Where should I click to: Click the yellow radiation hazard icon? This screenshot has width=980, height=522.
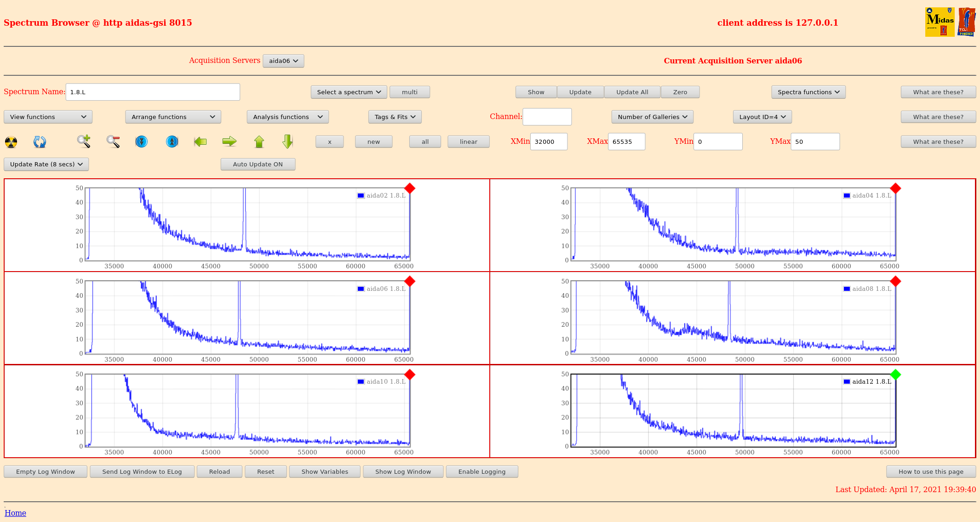click(11, 142)
